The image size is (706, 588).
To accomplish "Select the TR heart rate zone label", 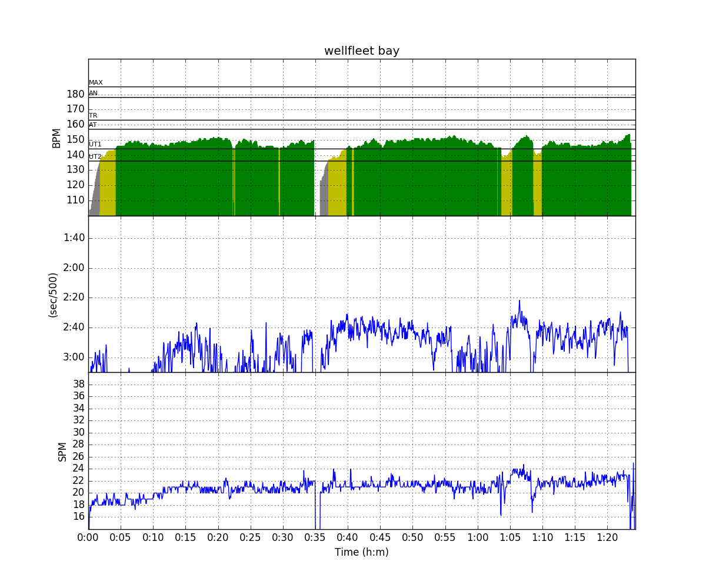I will pyautogui.click(x=93, y=116).
